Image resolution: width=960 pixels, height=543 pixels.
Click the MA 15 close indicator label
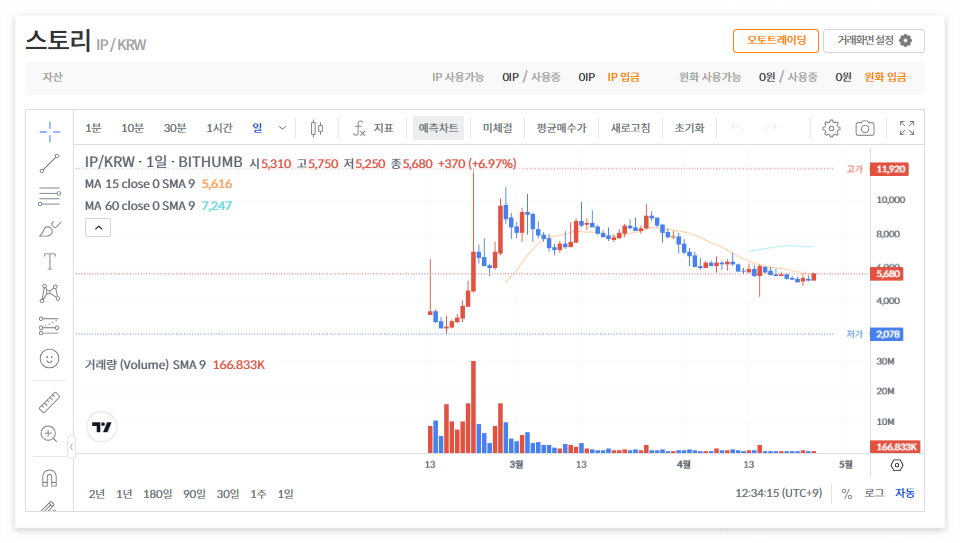point(140,184)
